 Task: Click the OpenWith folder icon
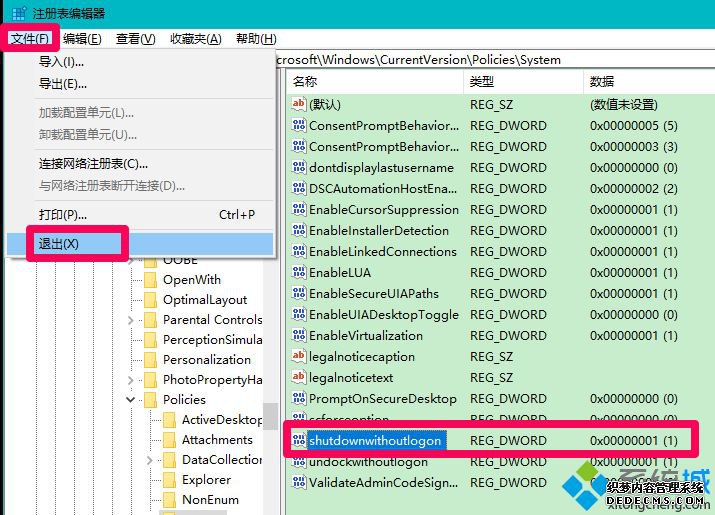point(150,280)
